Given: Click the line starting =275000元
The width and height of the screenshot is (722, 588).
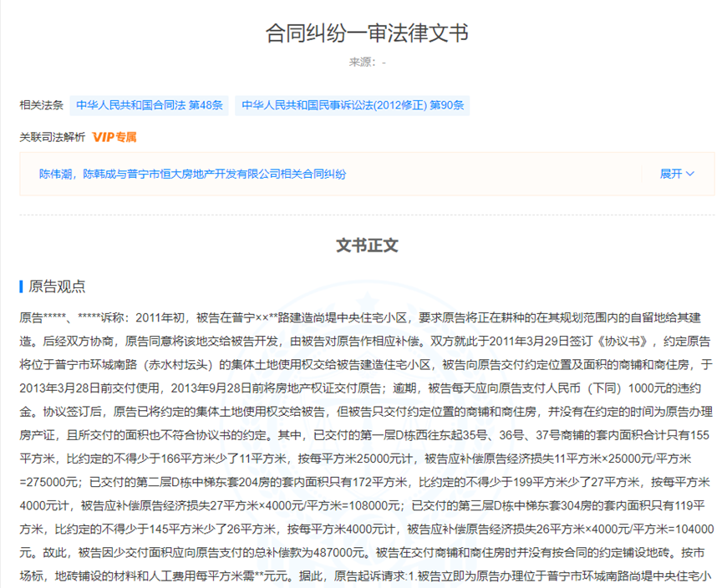Looking at the screenshot, I should [x=364, y=482].
